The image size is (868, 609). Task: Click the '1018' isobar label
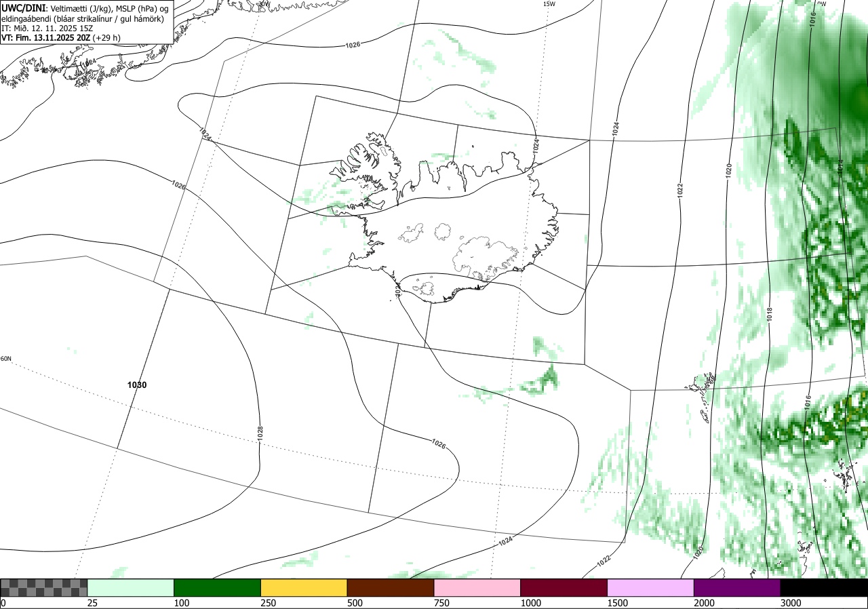tap(770, 315)
